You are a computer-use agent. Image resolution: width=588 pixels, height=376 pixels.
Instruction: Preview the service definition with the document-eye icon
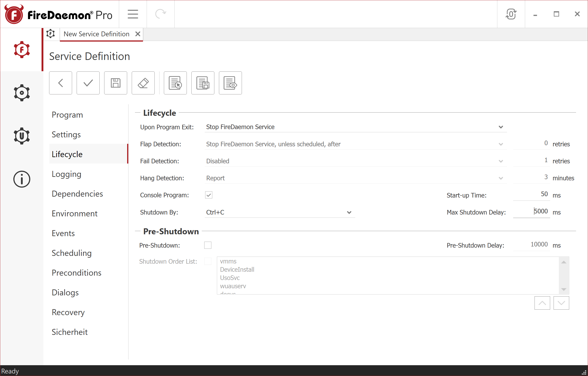click(x=230, y=83)
